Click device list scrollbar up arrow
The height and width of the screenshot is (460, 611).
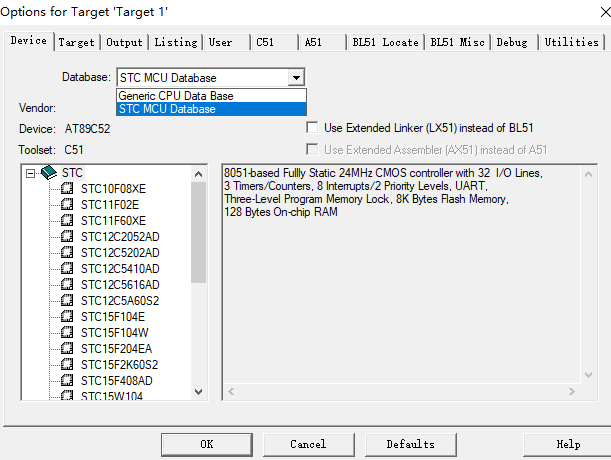[x=198, y=174]
